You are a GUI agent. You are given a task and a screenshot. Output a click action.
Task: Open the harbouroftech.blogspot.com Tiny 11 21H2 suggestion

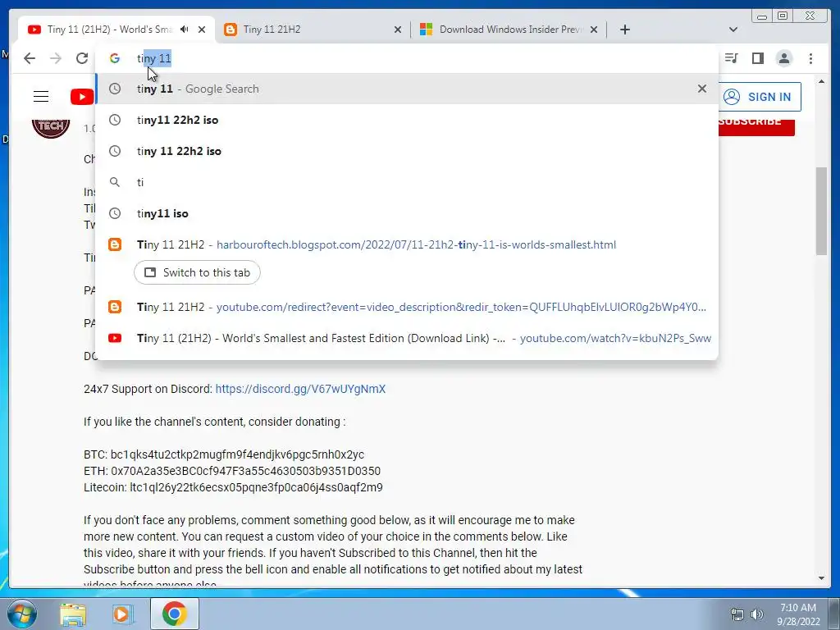point(407,244)
